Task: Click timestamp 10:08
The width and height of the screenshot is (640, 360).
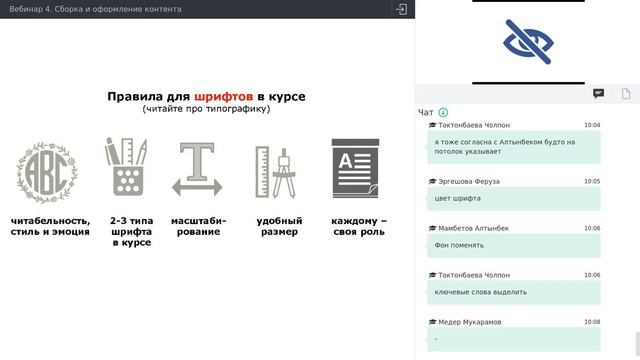Action: [592, 322]
